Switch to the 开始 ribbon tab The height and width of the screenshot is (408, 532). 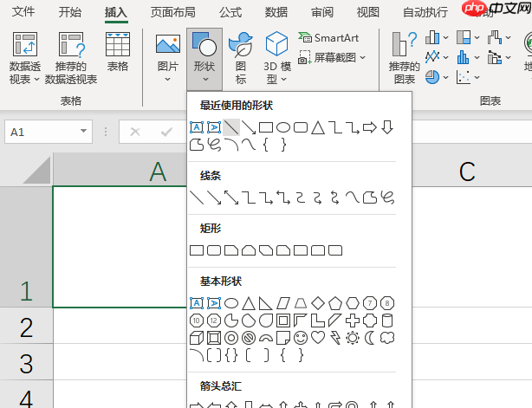[x=70, y=12]
